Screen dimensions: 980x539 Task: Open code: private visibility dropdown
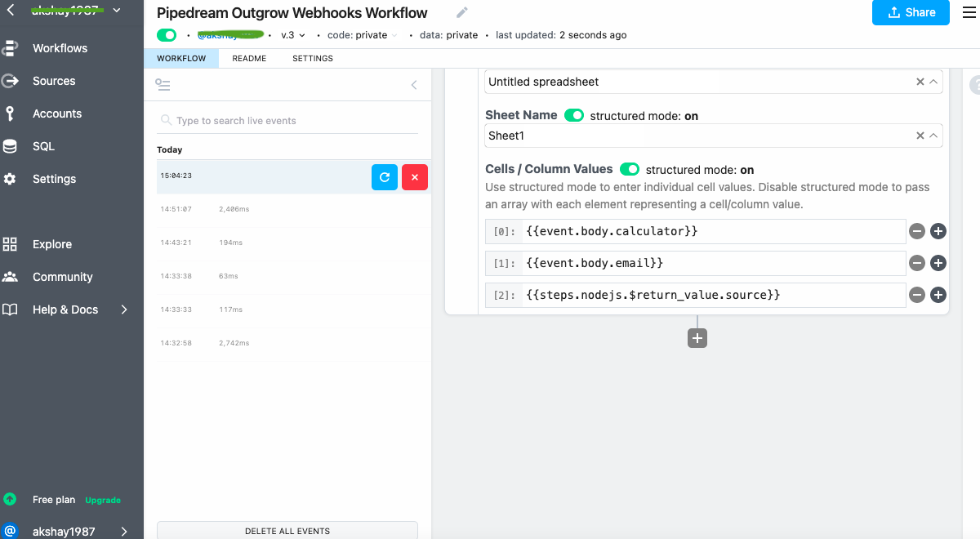(362, 35)
